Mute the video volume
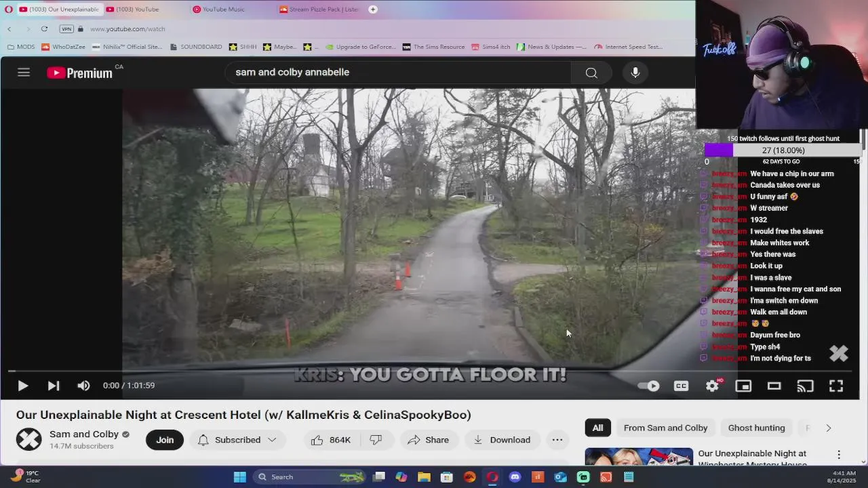This screenshot has width=868, height=488. pos(83,386)
